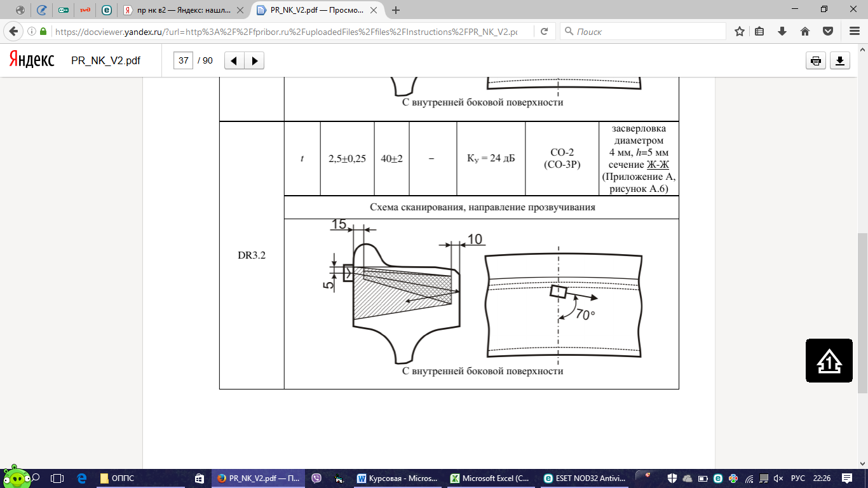Click the underlined Ж-Ж section text
Image resolution: width=868 pixels, height=488 pixels.
pos(658,165)
